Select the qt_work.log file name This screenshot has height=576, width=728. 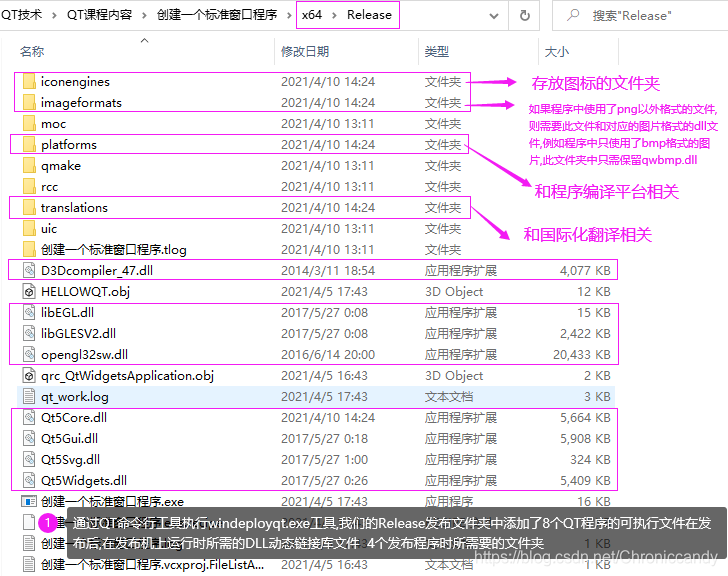pyautogui.click(x=75, y=397)
